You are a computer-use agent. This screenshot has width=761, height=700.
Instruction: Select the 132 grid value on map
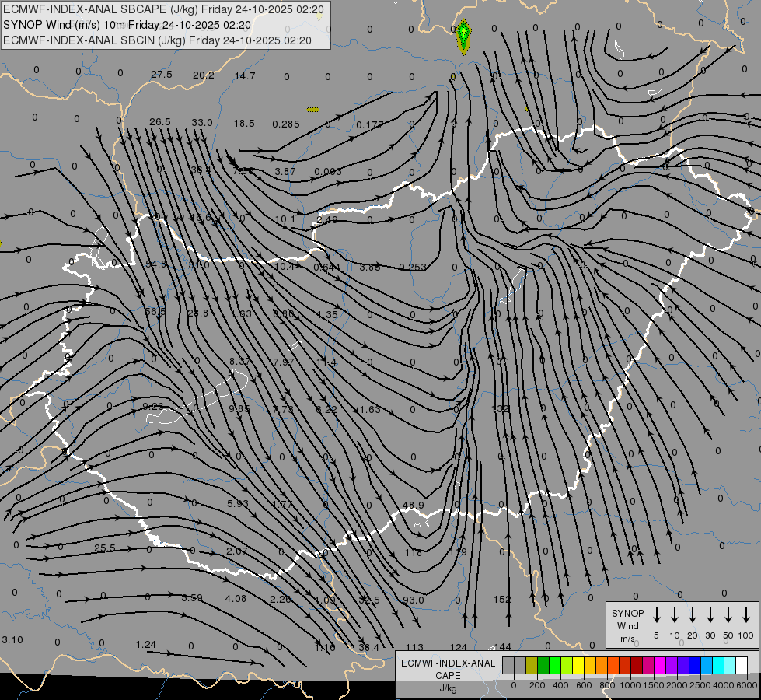point(501,408)
